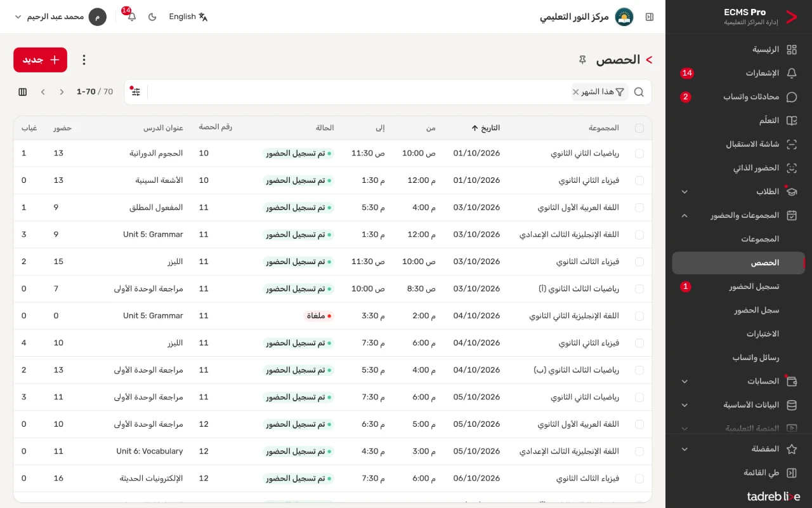
Task: Open notifications bell in top bar
Action: pos(131,17)
